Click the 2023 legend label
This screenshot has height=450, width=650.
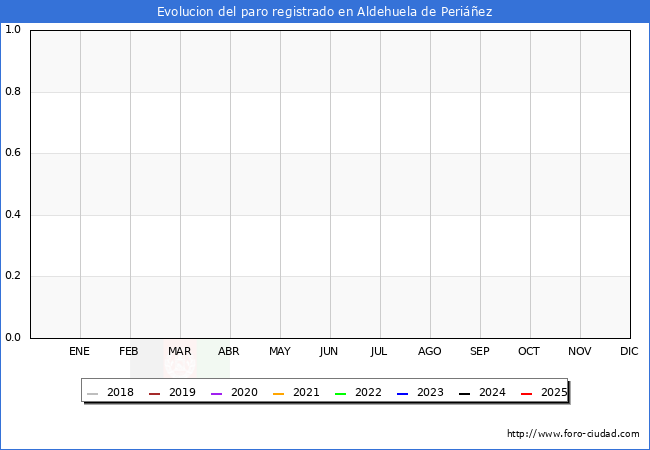point(430,392)
